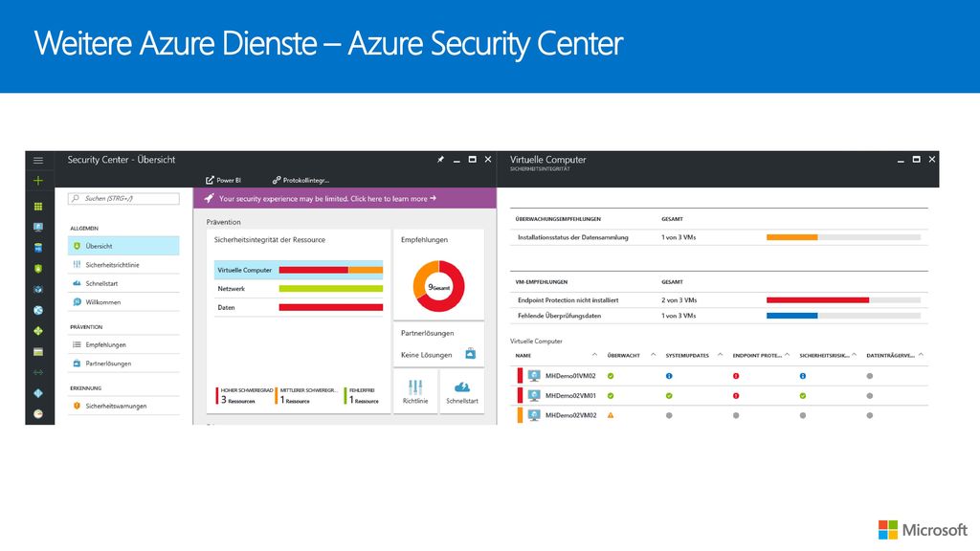Click the Power BI toolbar button
The width and height of the screenshot is (980, 551).
(x=223, y=180)
